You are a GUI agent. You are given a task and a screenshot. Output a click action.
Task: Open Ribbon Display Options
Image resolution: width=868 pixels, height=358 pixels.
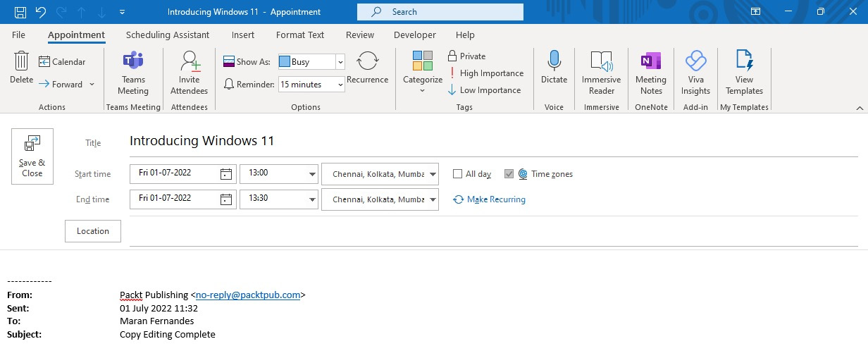point(755,12)
